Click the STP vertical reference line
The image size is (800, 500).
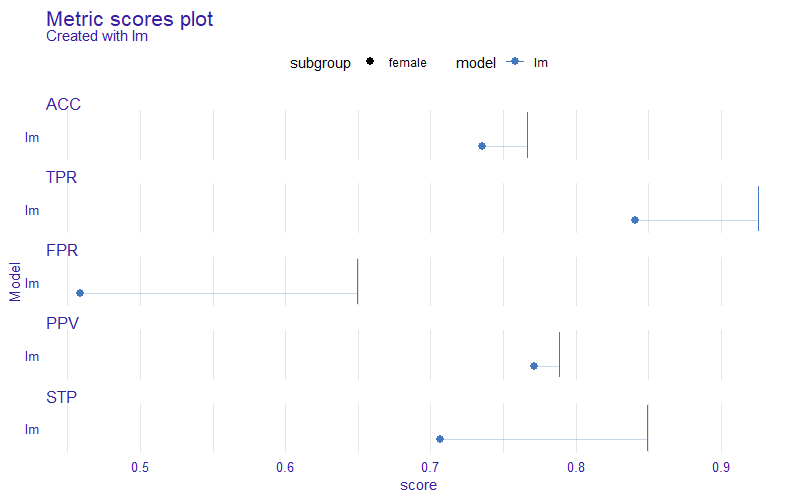click(647, 428)
